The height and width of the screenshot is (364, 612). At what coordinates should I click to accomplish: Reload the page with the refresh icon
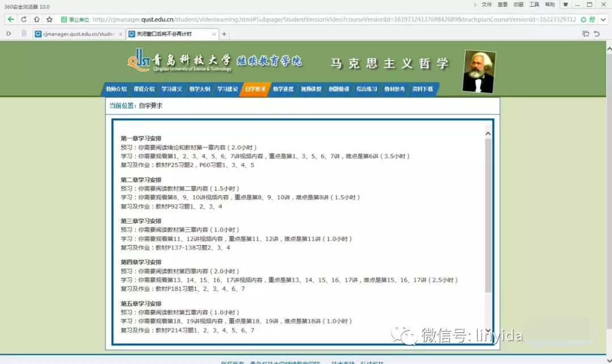24,19
